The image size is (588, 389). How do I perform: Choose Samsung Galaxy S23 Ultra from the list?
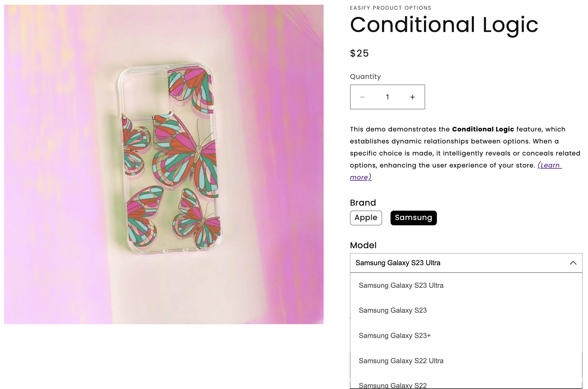(401, 285)
